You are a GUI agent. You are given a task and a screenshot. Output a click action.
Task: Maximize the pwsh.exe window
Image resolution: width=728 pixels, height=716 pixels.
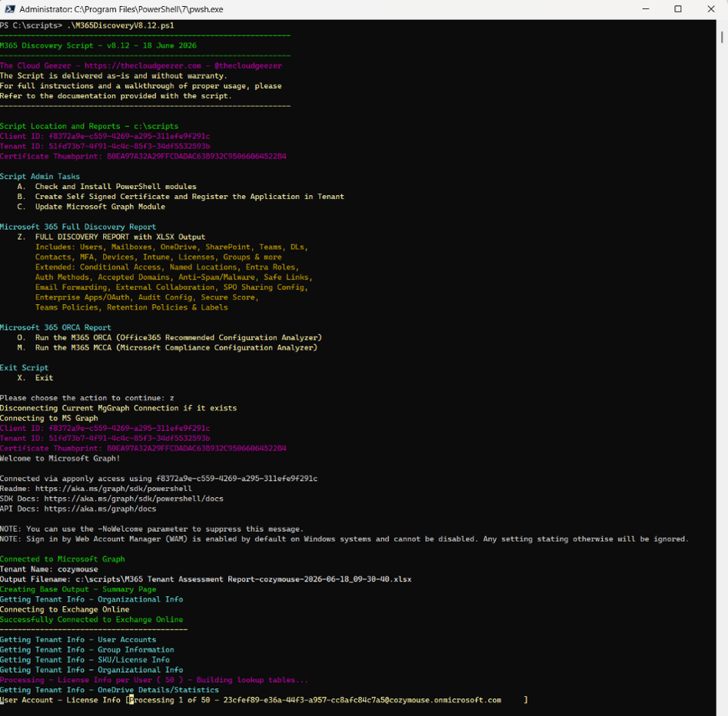tap(678, 8)
